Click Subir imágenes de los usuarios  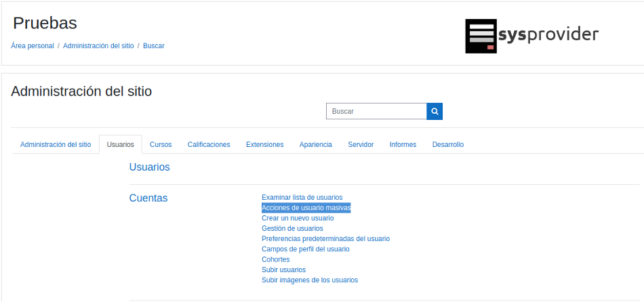pos(310,280)
